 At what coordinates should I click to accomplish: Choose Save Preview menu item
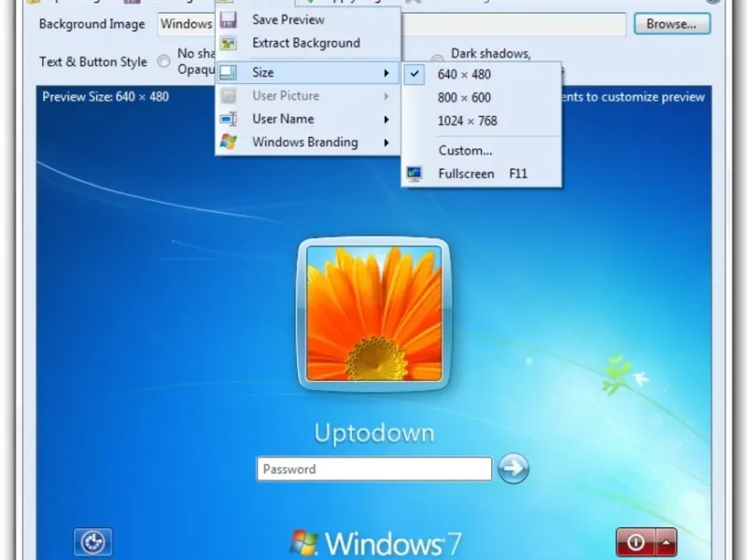[x=308, y=20]
